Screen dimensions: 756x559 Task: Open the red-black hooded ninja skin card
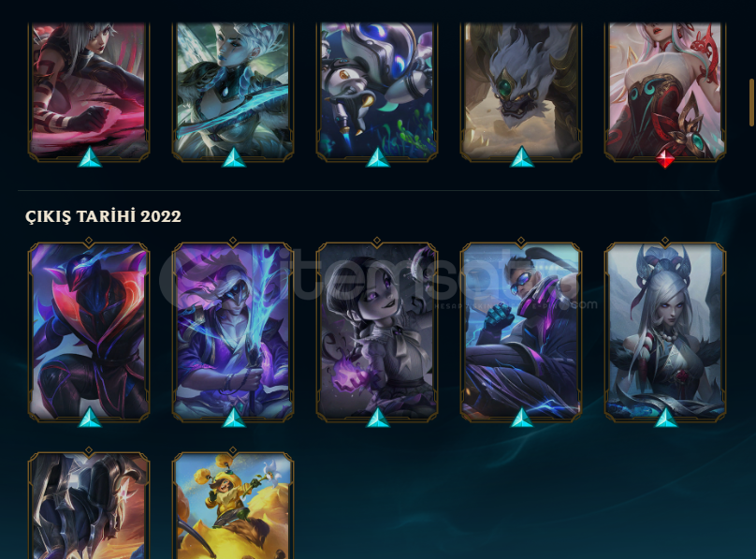point(89,331)
